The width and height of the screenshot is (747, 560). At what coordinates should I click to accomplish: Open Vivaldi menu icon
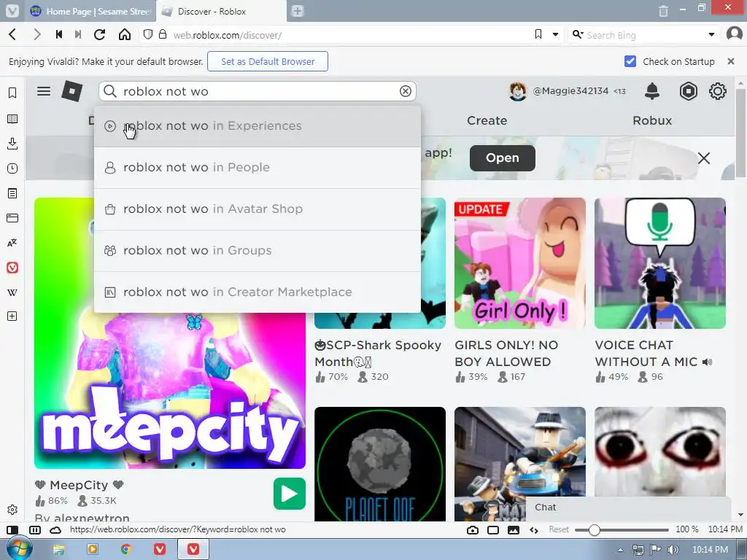[x=12, y=10]
